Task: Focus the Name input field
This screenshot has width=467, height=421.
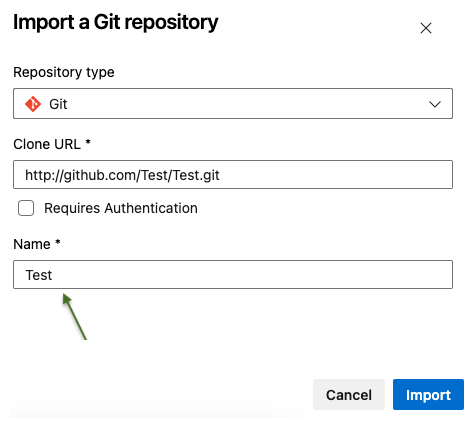Action: point(233,274)
